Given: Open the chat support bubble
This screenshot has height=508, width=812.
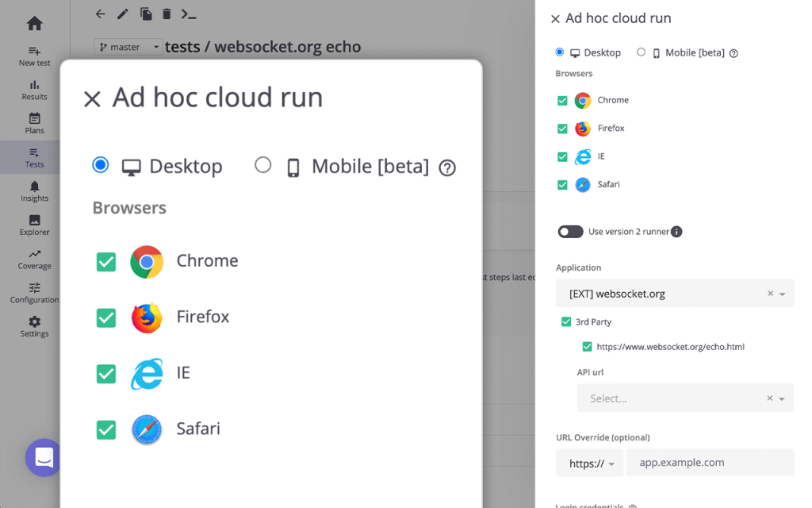Looking at the screenshot, I should [x=44, y=457].
